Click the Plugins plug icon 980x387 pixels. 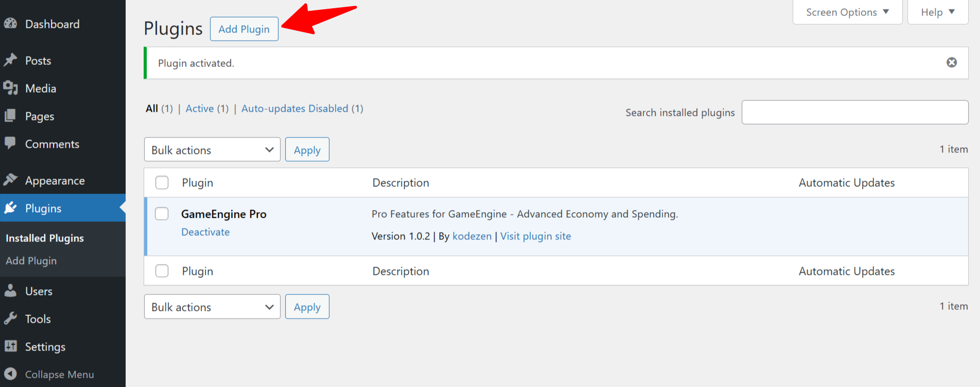(x=10, y=208)
